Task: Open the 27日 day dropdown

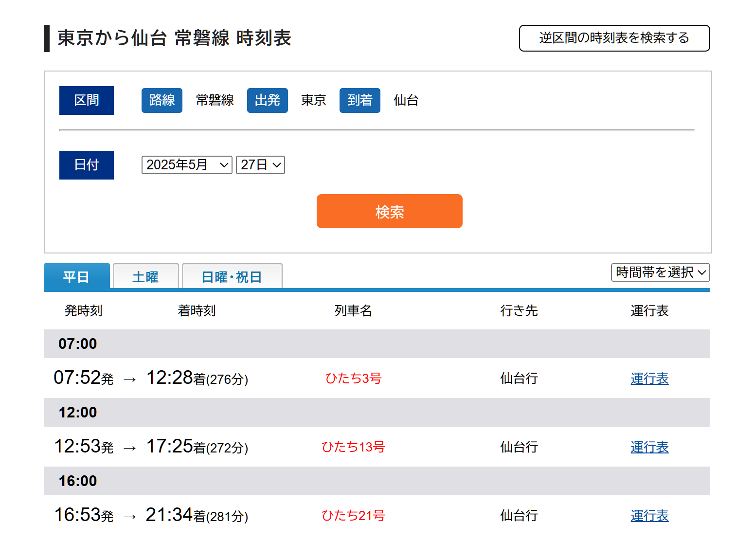Action: tap(260, 165)
